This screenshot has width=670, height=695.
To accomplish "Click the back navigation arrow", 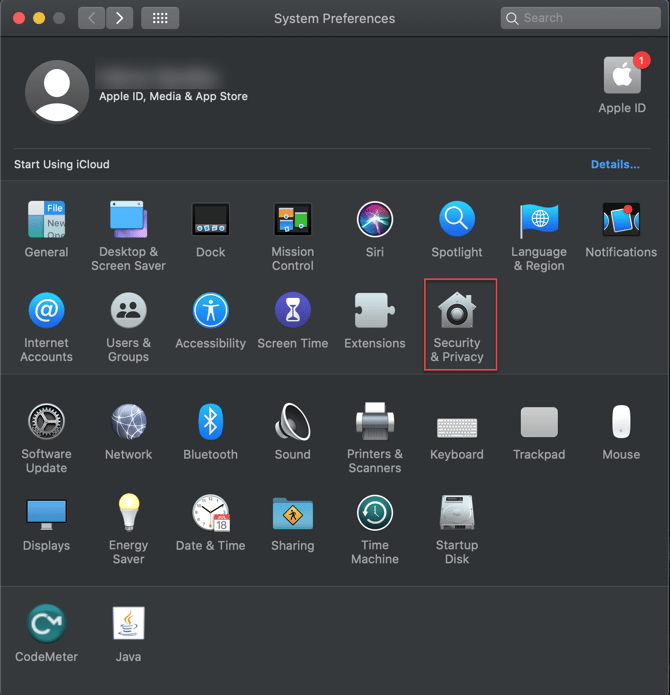I will tap(92, 18).
